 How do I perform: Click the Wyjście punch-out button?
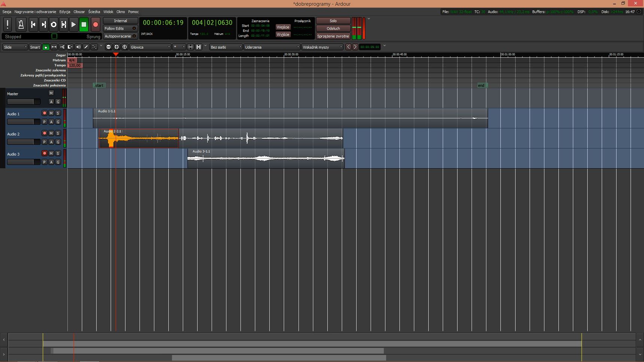[x=283, y=34]
